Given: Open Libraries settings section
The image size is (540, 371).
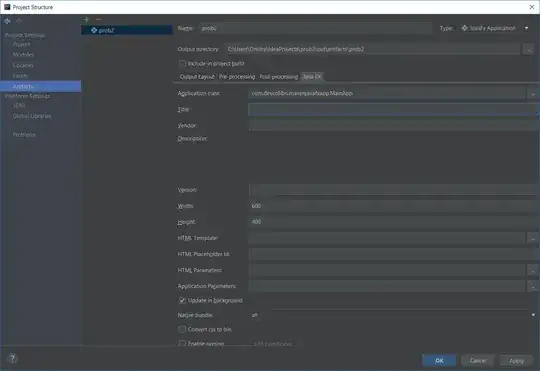Looking at the screenshot, I should click(23, 65).
